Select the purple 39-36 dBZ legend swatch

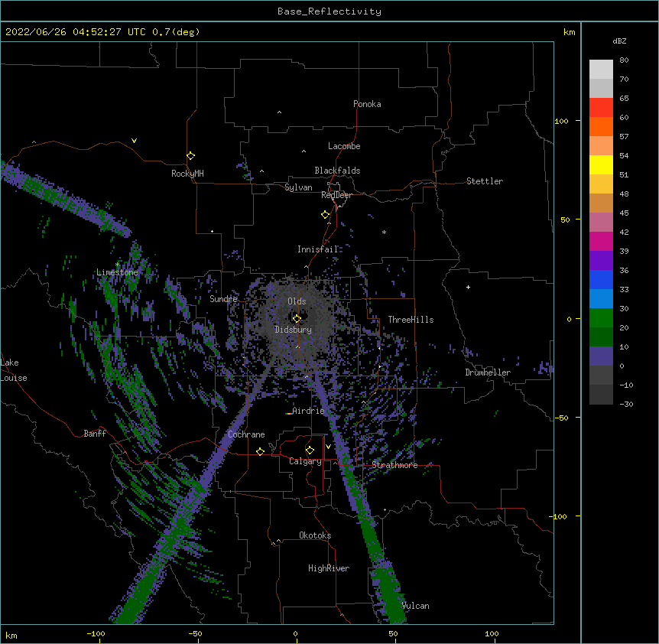coord(601,261)
